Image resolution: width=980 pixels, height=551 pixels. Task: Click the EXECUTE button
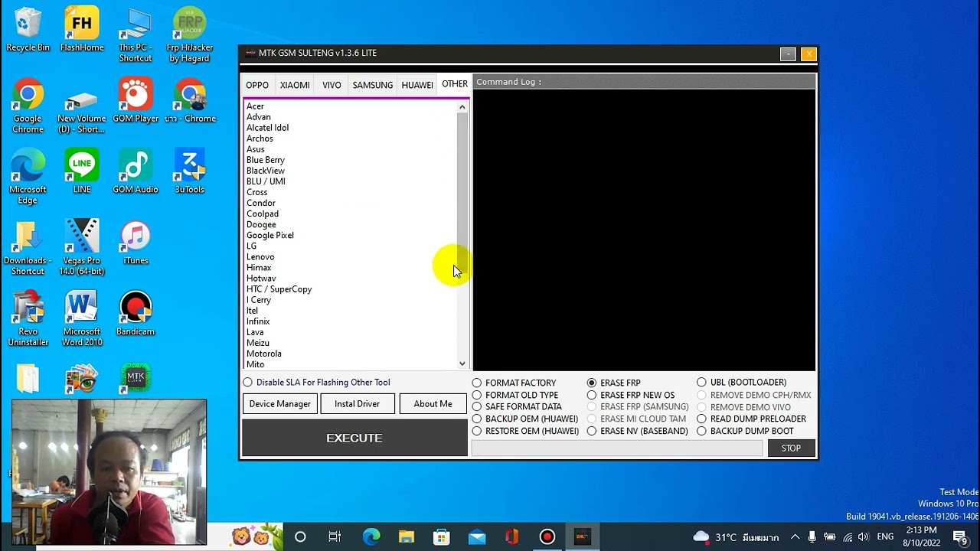(354, 438)
